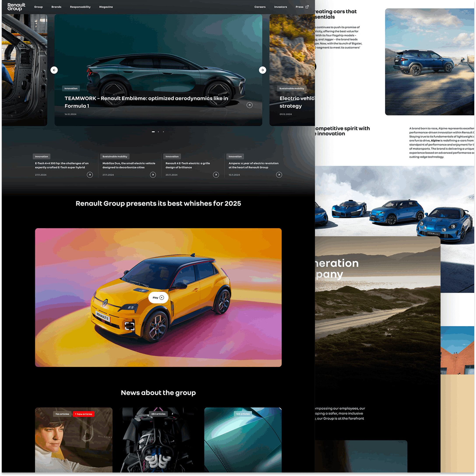
Task: Open Ampere article arrow icon
Action: coord(279,175)
